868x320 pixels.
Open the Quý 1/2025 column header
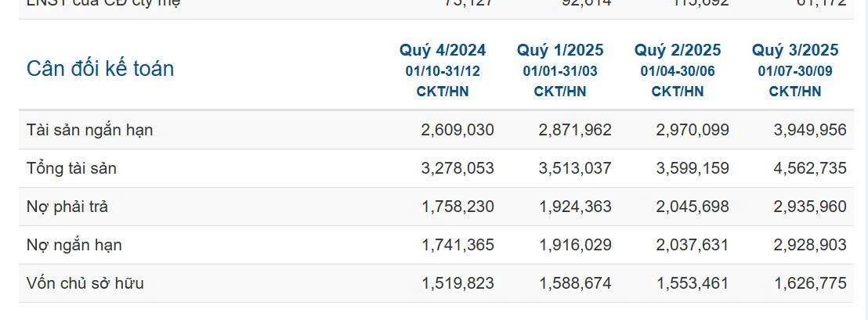[560, 51]
